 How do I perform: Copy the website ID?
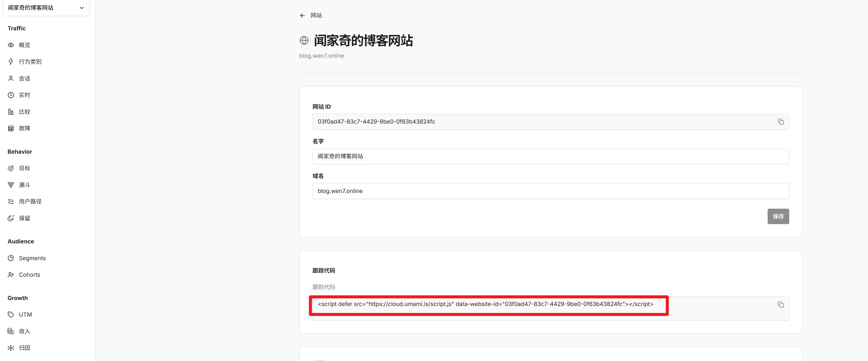pyautogui.click(x=780, y=122)
